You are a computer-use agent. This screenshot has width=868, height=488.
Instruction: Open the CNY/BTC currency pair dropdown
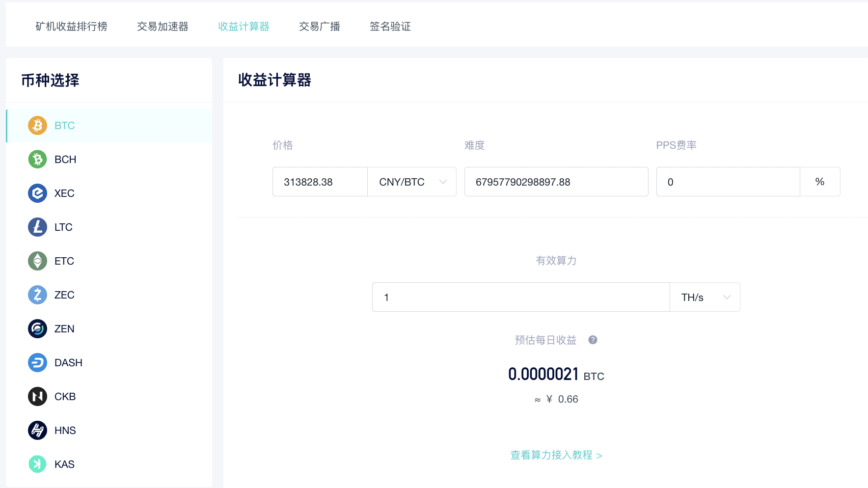coord(412,182)
